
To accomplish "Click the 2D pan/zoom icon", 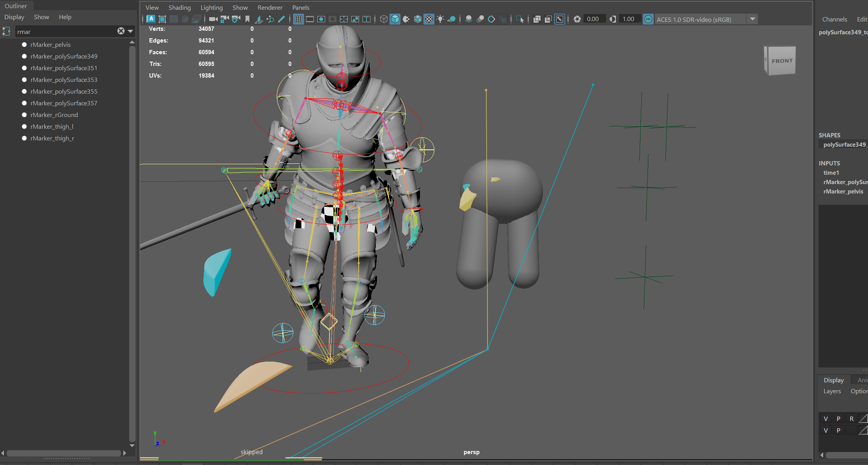I will (x=270, y=19).
